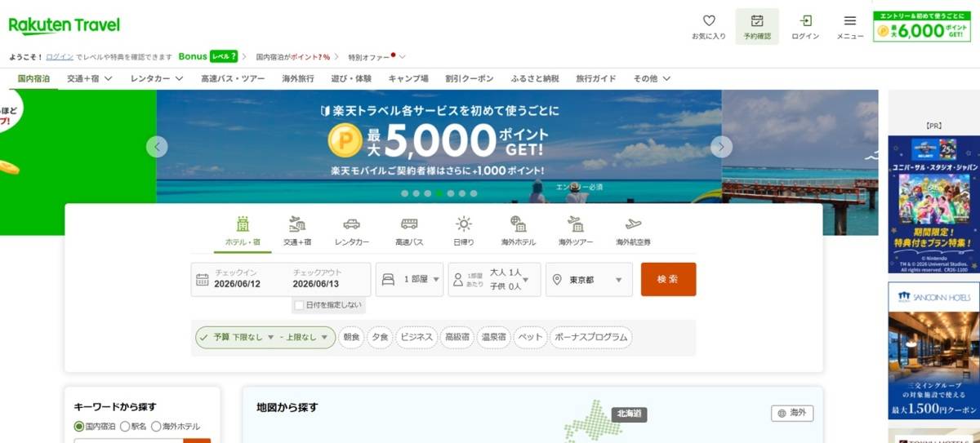The width and height of the screenshot is (980, 443).
Task: Check 日付を指定しない checkbox
Action: pos(300,305)
